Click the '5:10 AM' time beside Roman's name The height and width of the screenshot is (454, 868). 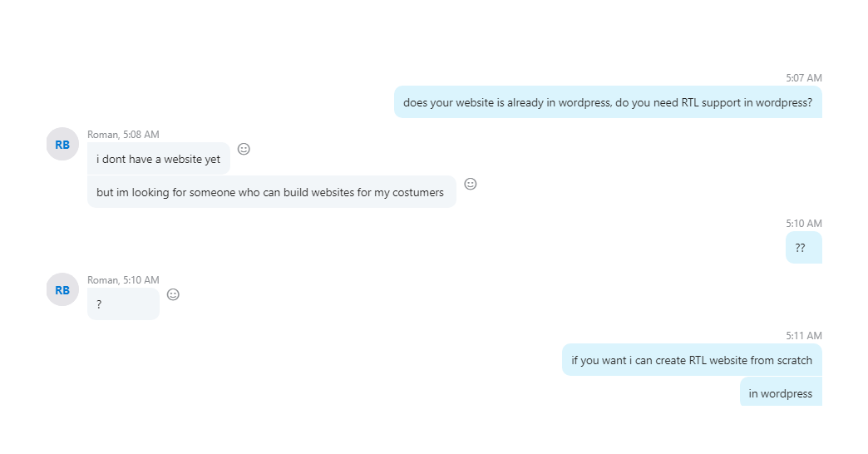click(141, 280)
